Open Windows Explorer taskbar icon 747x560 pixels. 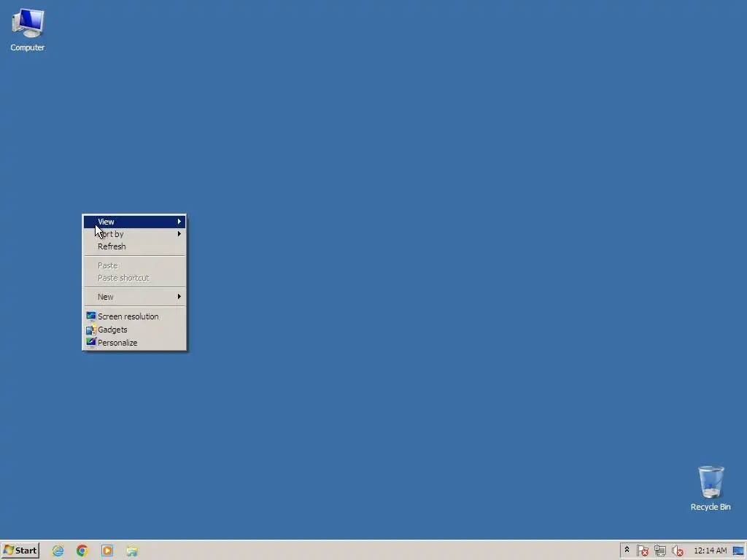click(x=132, y=551)
